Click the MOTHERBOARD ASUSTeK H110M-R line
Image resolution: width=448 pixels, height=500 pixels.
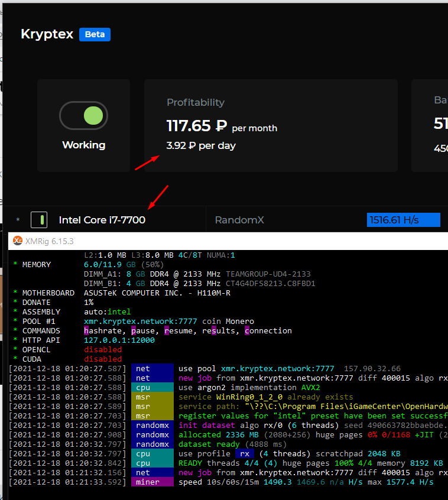122,293
